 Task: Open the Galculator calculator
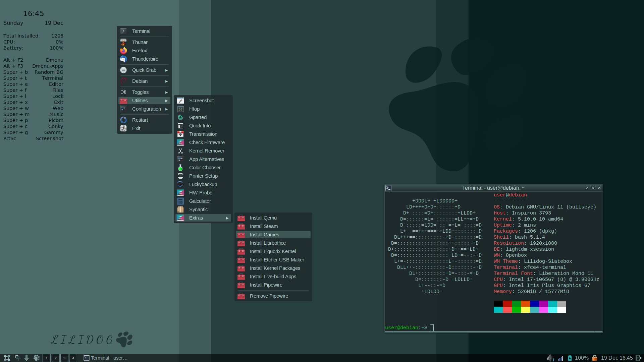point(200,201)
